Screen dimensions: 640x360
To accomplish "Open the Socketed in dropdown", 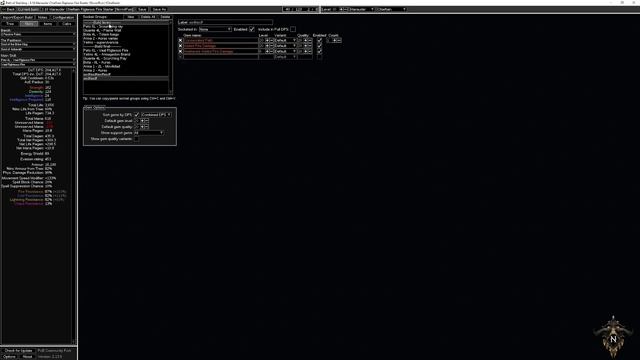I will click(215, 29).
